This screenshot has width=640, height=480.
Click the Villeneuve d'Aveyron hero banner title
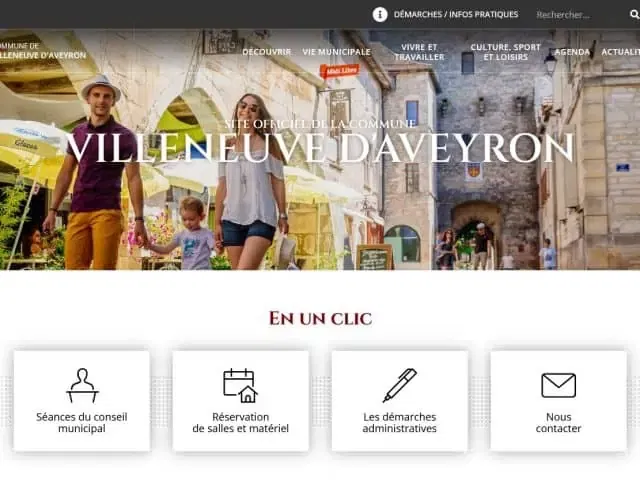coord(320,147)
